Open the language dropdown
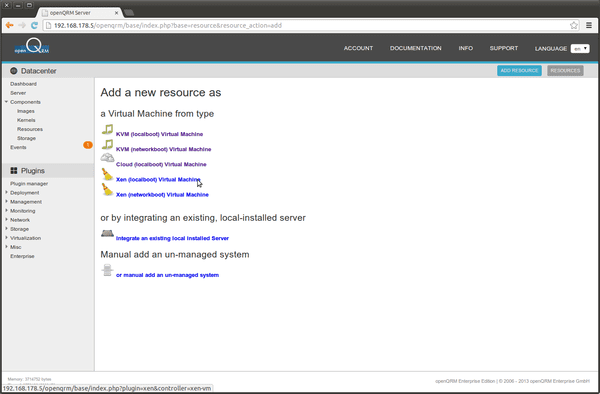 580,49
